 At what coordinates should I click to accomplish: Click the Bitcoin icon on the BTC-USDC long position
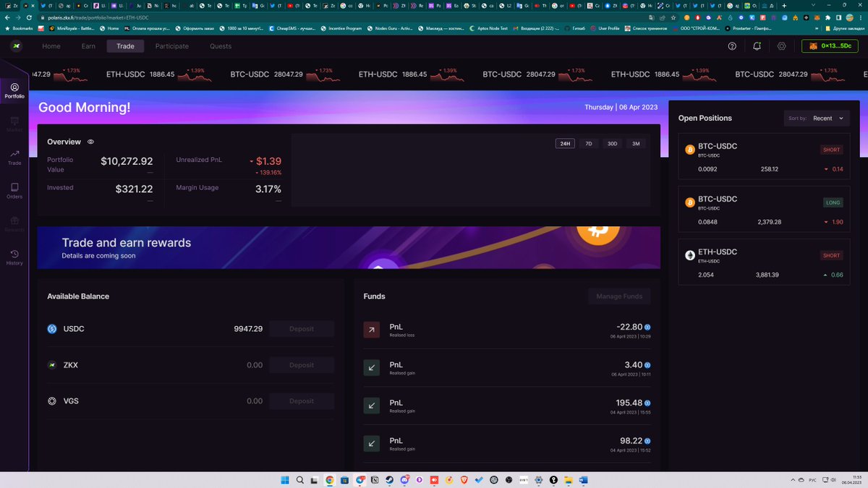point(690,202)
